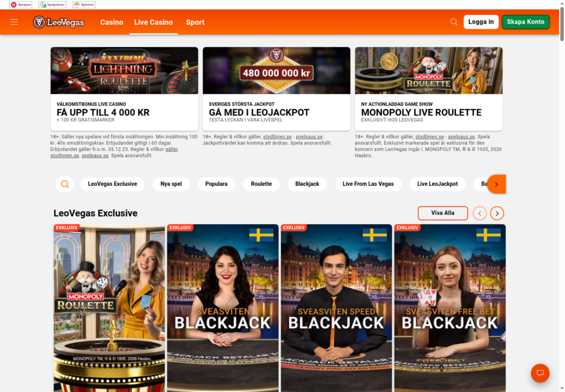Choose the Blackjack category chip

tap(307, 184)
